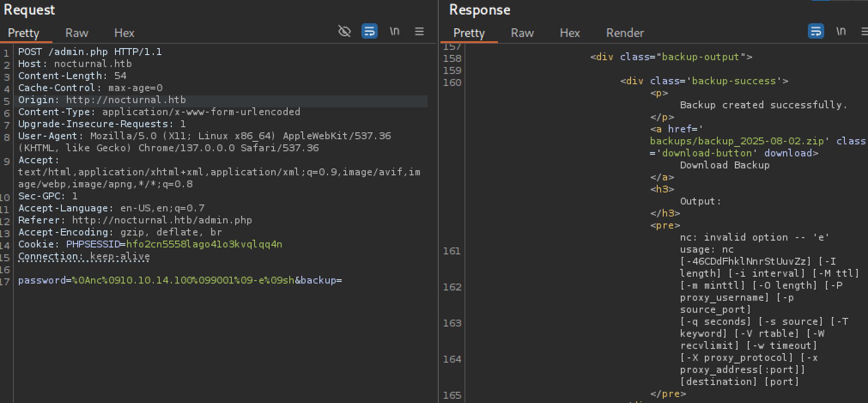Toggle show newlines \n icon in Request
The width and height of the screenshot is (868, 403).
click(x=395, y=31)
